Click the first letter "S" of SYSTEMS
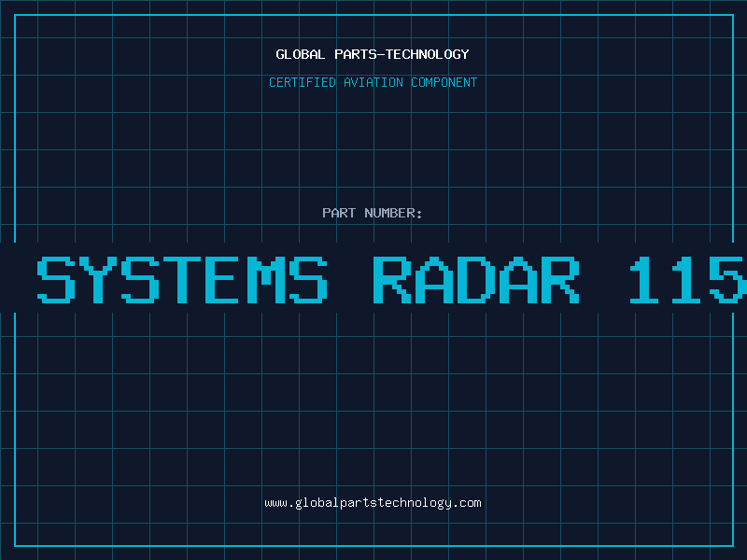 coord(55,278)
